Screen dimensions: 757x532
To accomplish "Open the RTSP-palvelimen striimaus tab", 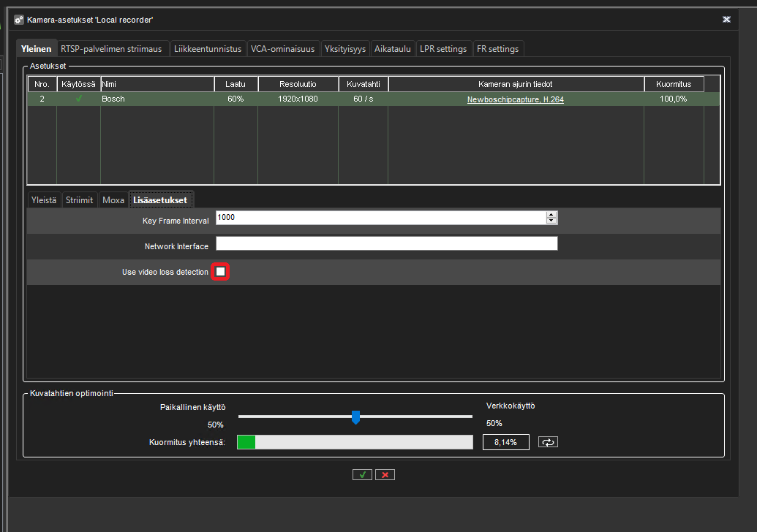I will 111,49.
